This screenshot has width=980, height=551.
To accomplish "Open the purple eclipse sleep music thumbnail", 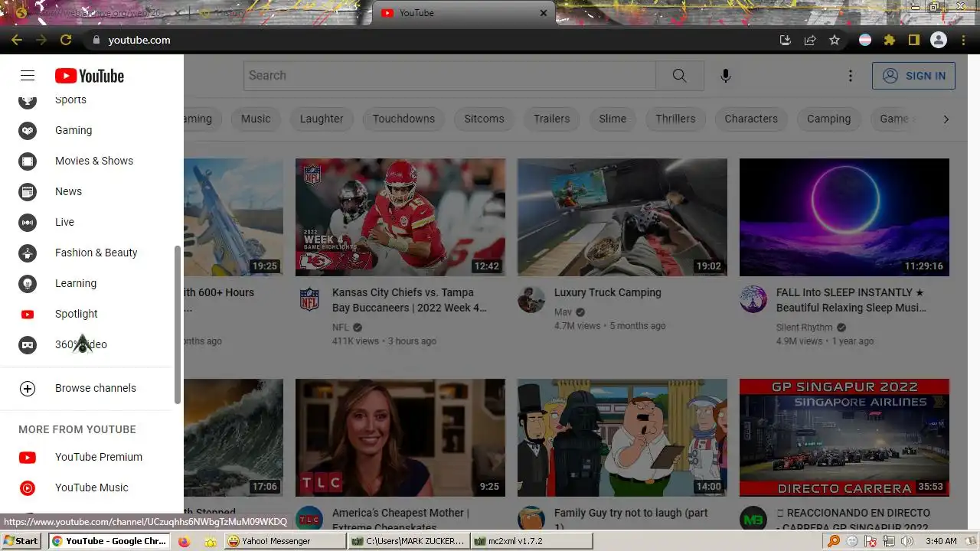I will (844, 217).
